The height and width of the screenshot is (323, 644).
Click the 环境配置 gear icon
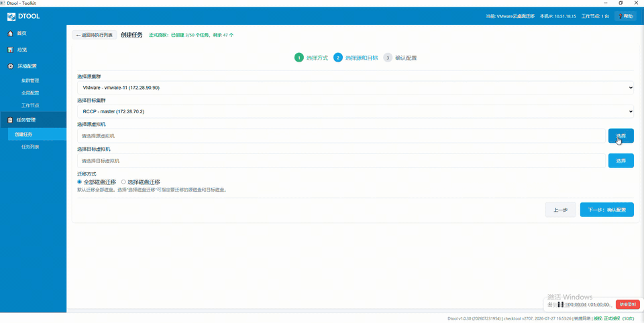pos(11,66)
